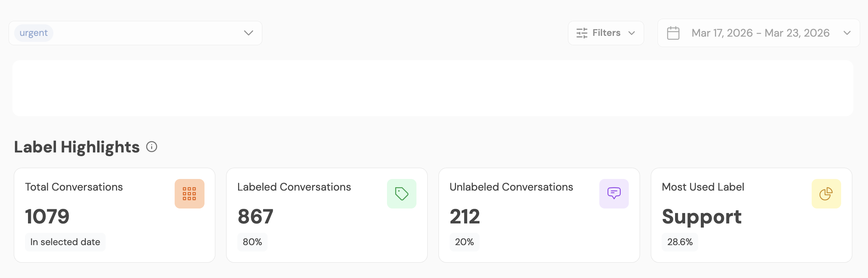
Task: Click the In selected date badge
Action: click(65, 242)
